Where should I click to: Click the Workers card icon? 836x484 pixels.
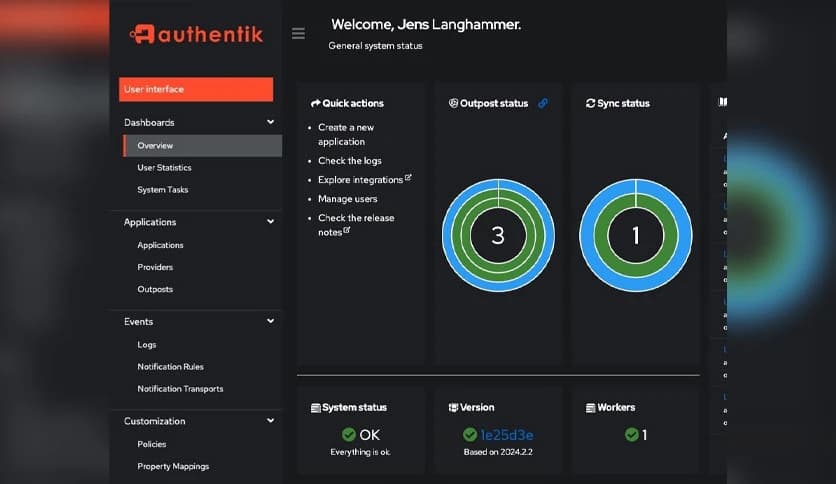590,408
